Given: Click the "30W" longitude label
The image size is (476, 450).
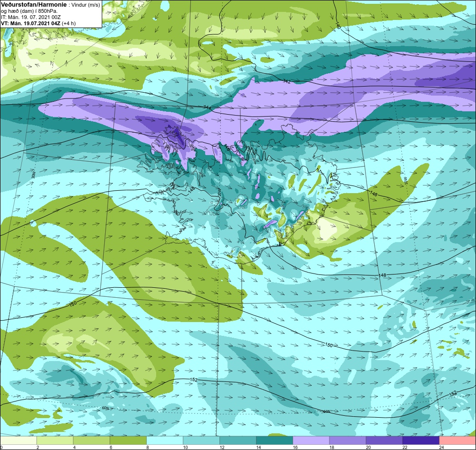Looking at the screenshot, I should [x=33, y=176].
